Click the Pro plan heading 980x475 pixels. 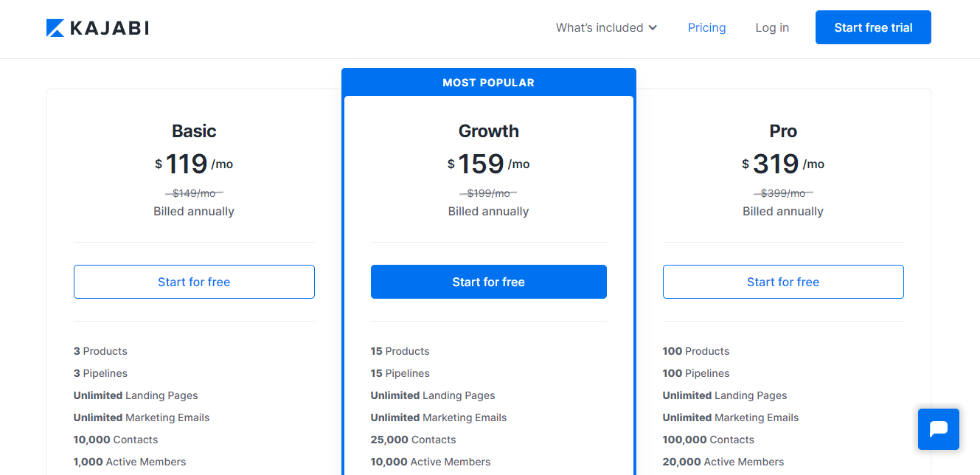(x=782, y=131)
